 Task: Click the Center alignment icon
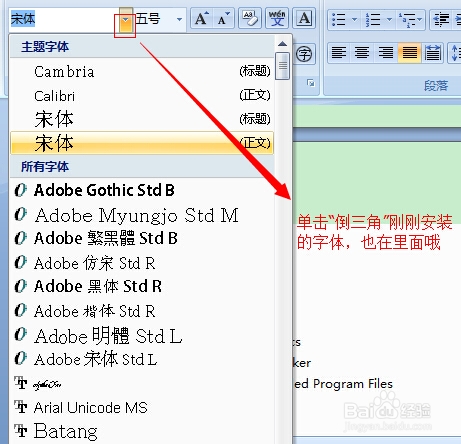[x=362, y=53]
